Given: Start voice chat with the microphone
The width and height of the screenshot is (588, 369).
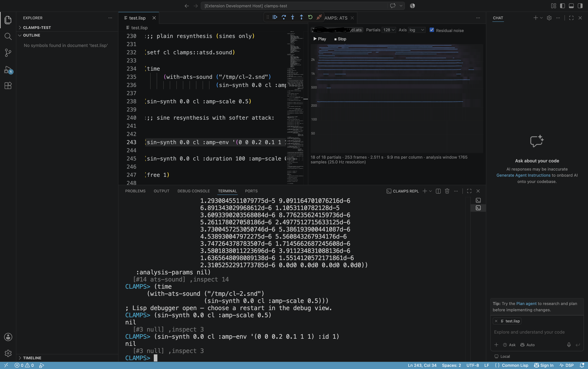Looking at the screenshot, I should coord(569,345).
